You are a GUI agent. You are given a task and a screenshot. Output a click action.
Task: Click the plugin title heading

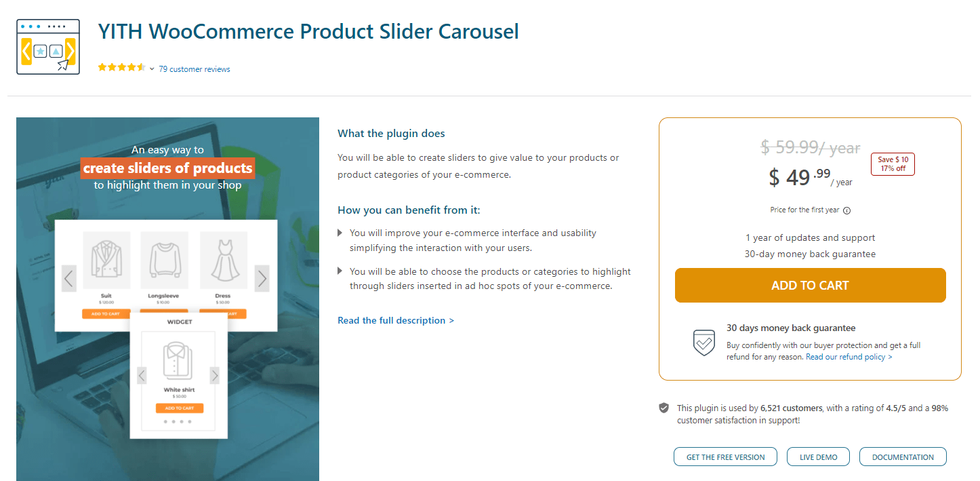pyautogui.click(x=308, y=31)
